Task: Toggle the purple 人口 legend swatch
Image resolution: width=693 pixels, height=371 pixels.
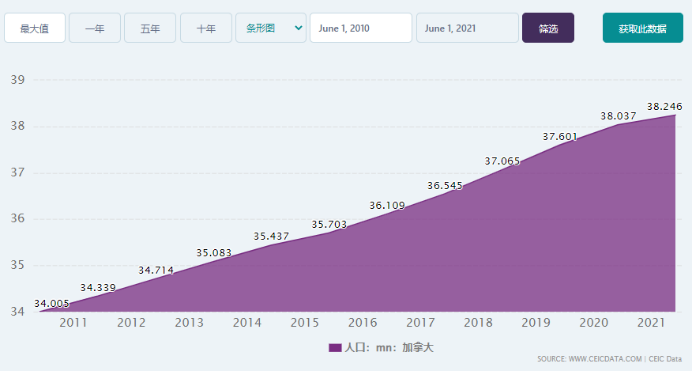Action: click(x=335, y=348)
